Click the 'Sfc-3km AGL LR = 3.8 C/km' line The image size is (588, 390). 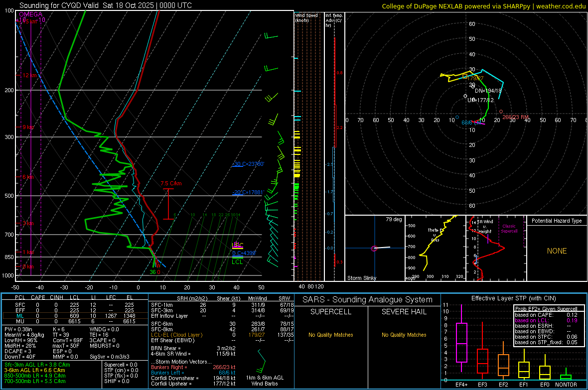[x=37, y=365]
